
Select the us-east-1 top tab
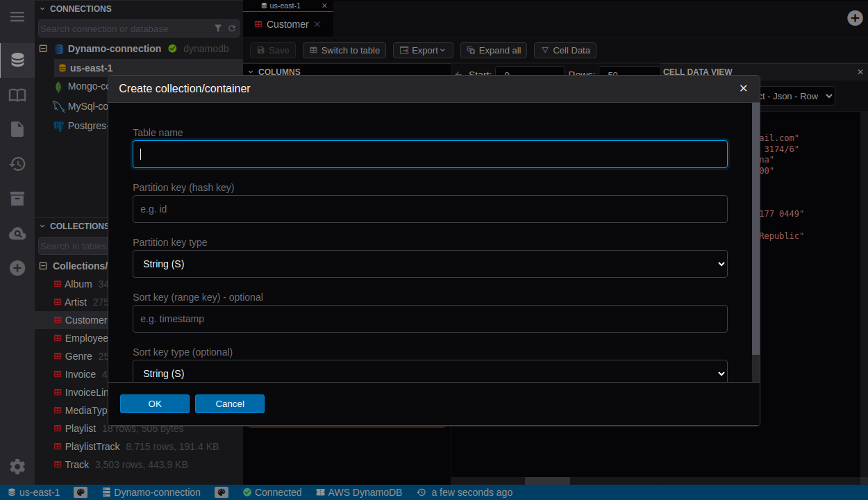click(x=285, y=6)
